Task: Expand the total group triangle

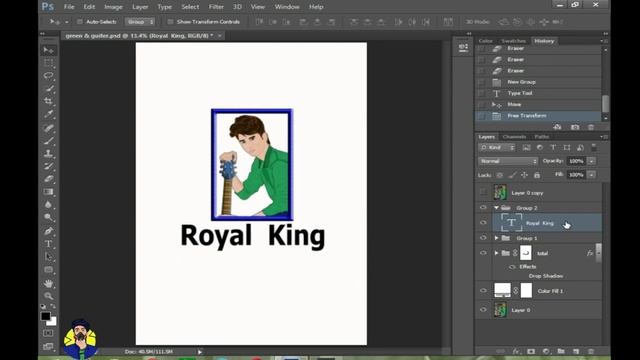Action: pyautogui.click(x=496, y=253)
